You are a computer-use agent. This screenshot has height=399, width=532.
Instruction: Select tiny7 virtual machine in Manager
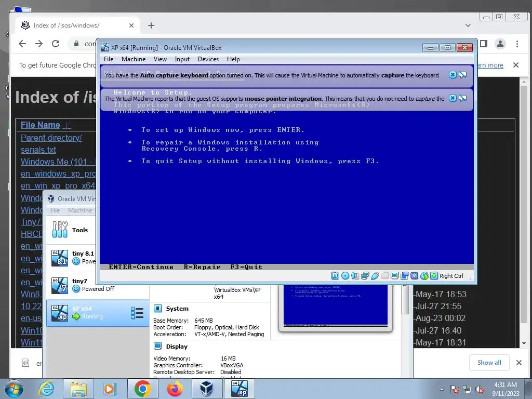pyautogui.click(x=97, y=285)
